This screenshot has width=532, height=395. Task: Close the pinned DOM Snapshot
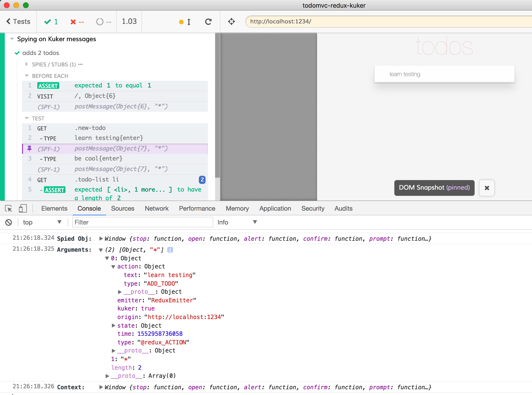coord(487,188)
